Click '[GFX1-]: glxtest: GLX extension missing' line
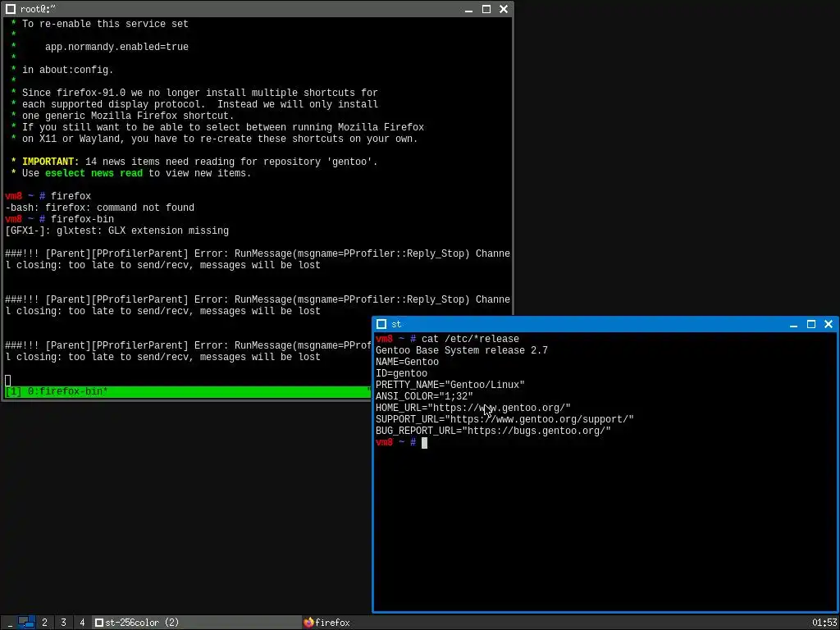The image size is (840, 630). [116, 231]
